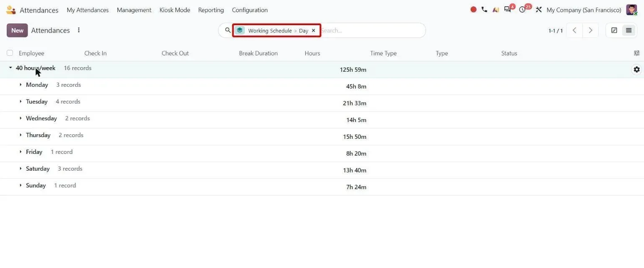Sort by the Check Out column header
This screenshot has height=268, width=644.
click(x=175, y=53)
